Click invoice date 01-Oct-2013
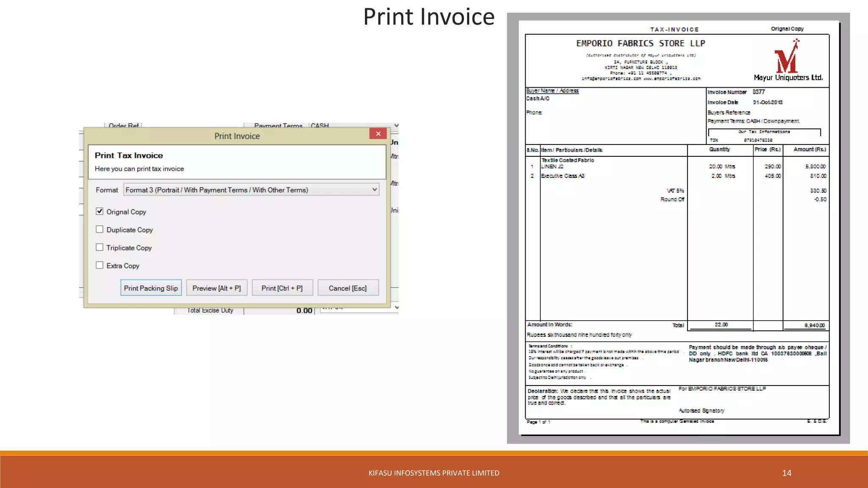This screenshot has height=488, width=868. tap(768, 103)
